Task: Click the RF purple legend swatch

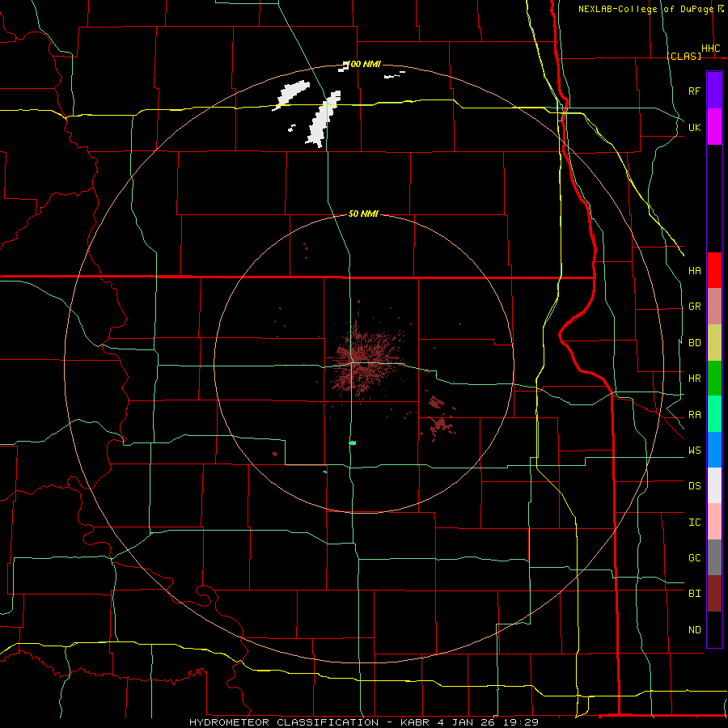Action: pos(714,91)
